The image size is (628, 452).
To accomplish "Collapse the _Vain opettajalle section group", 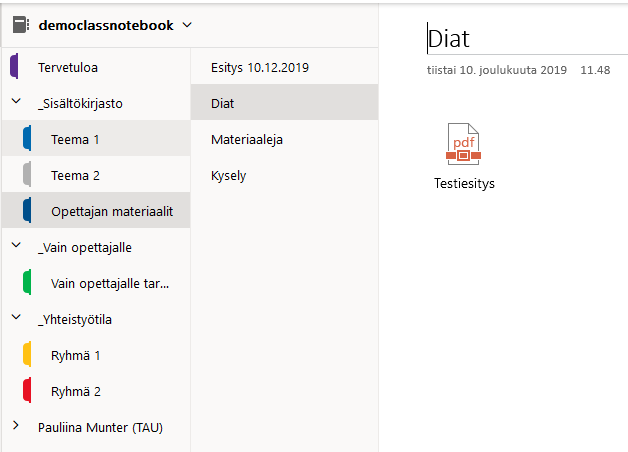I will click(x=15, y=247).
